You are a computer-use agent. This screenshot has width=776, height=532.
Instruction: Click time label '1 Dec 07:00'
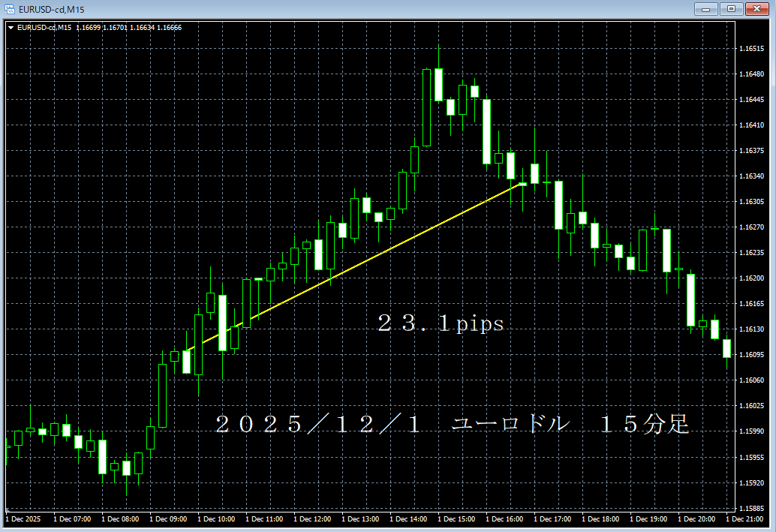(72, 519)
